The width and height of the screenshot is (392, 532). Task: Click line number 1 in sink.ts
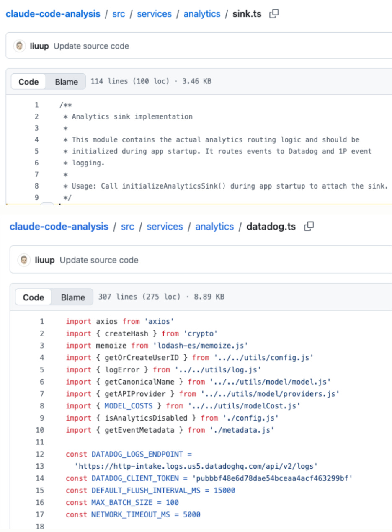pos(37,105)
